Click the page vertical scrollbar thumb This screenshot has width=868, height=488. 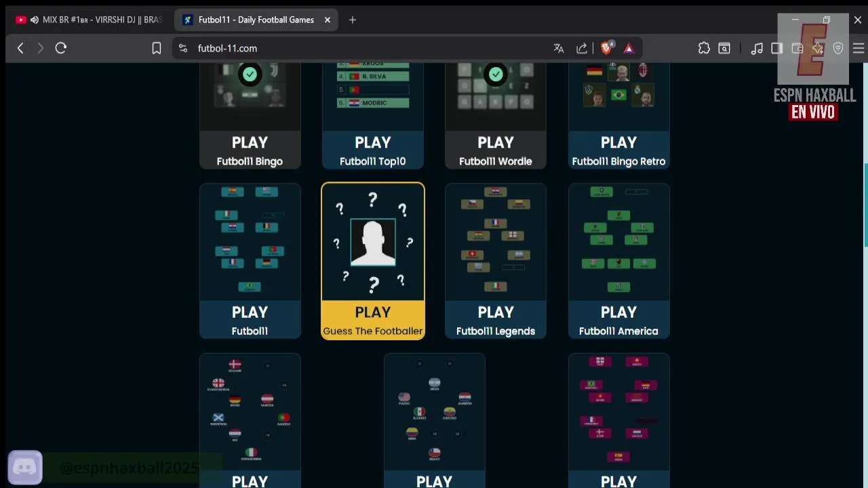tap(865, 205)
